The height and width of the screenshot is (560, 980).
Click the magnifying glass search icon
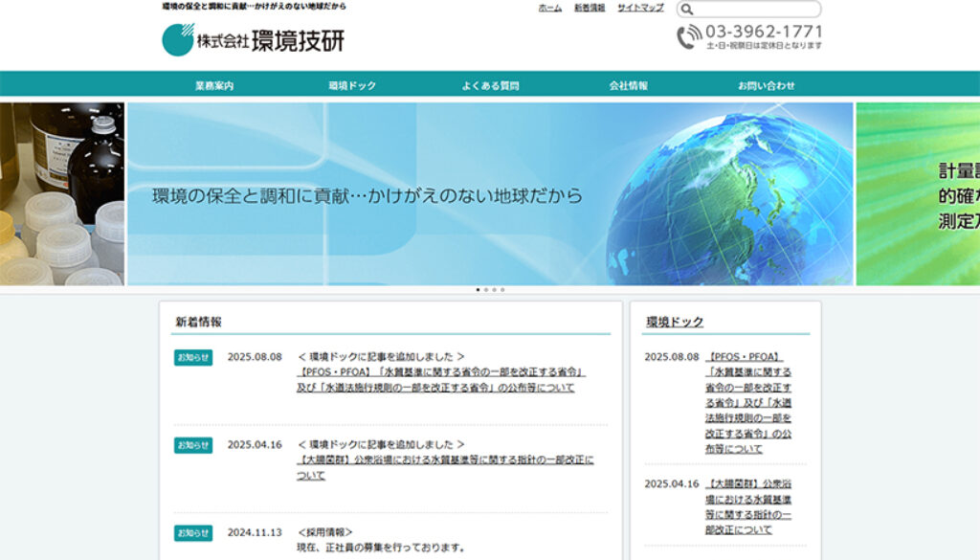click(x=686, y=9)
